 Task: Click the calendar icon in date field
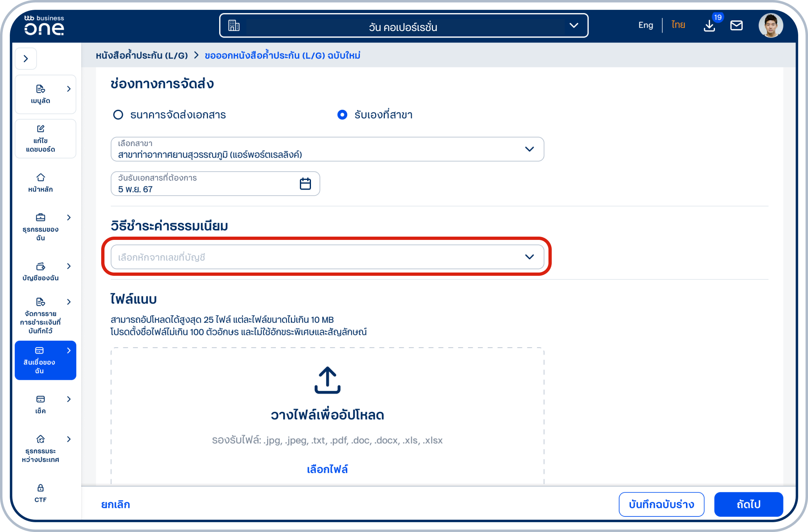click(305, 184)
